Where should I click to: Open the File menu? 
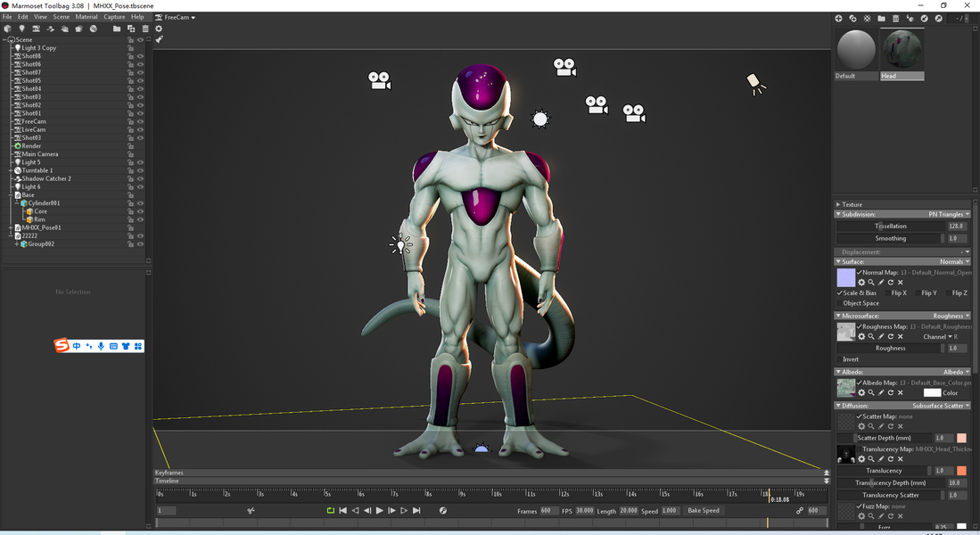[x=7, y=18]
